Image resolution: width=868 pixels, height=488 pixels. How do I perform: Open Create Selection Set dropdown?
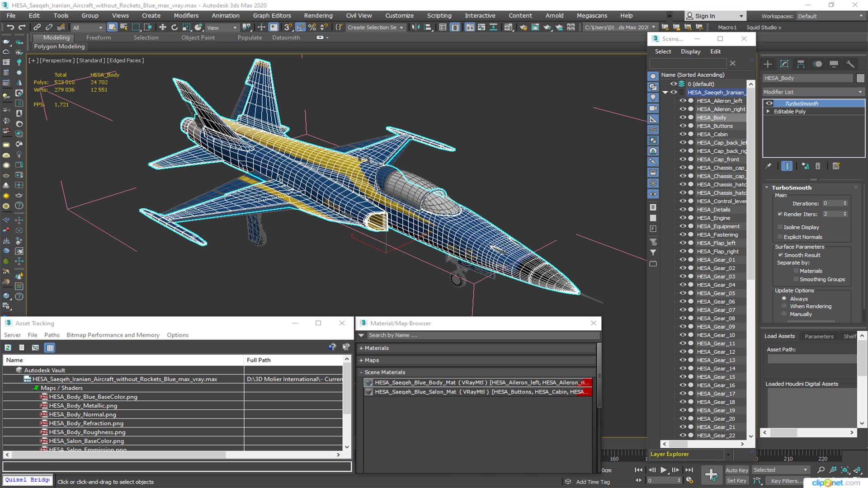coord(375,28)
